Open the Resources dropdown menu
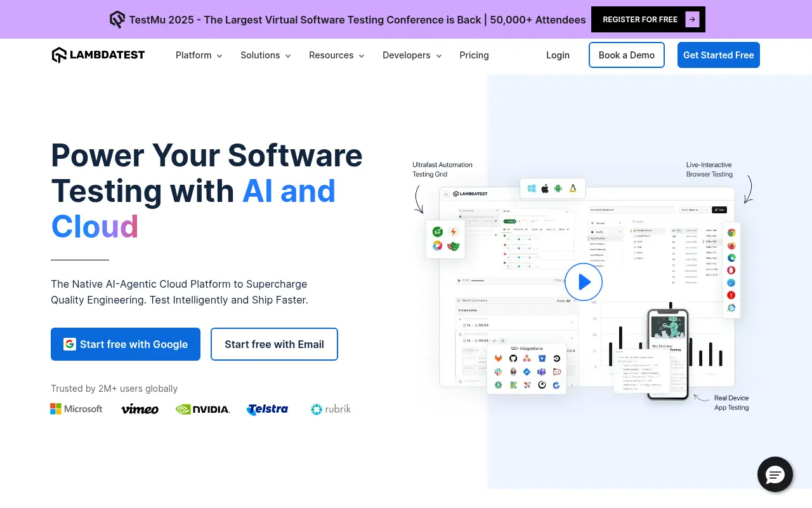 (336, 55)
